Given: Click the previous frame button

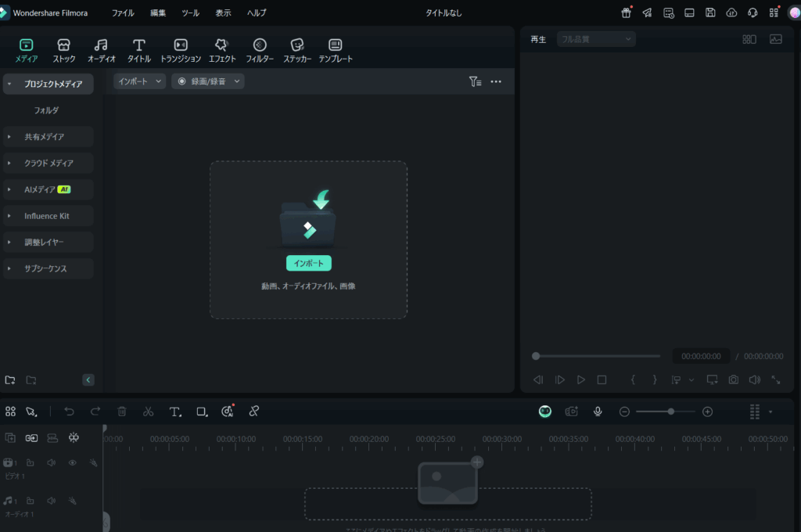Looking at the screenshot, I should (x=538, y=379).
